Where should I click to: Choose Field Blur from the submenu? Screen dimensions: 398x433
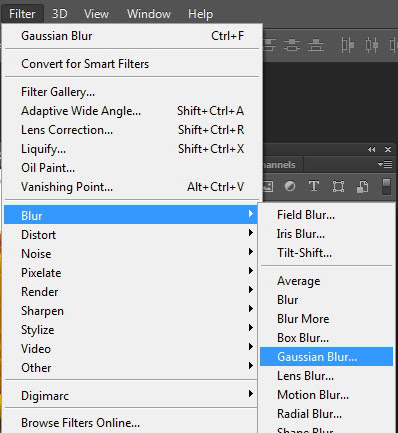(326, 215)
